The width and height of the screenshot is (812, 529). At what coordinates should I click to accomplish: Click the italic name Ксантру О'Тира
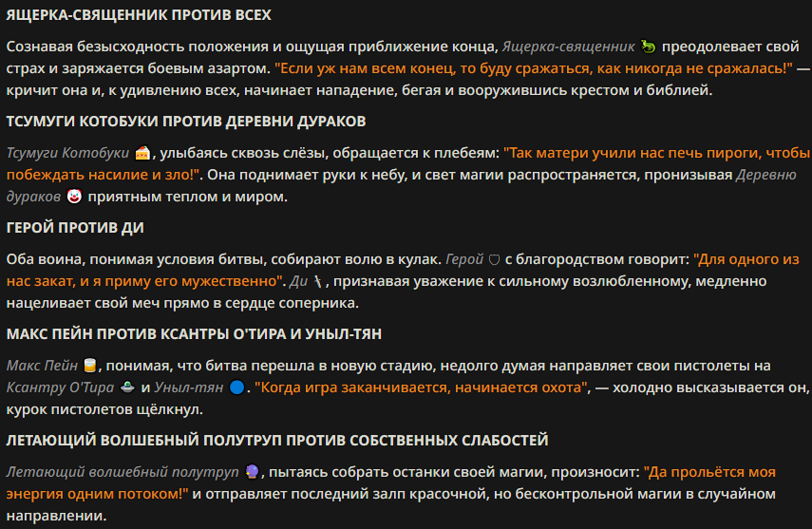[60, 387]
